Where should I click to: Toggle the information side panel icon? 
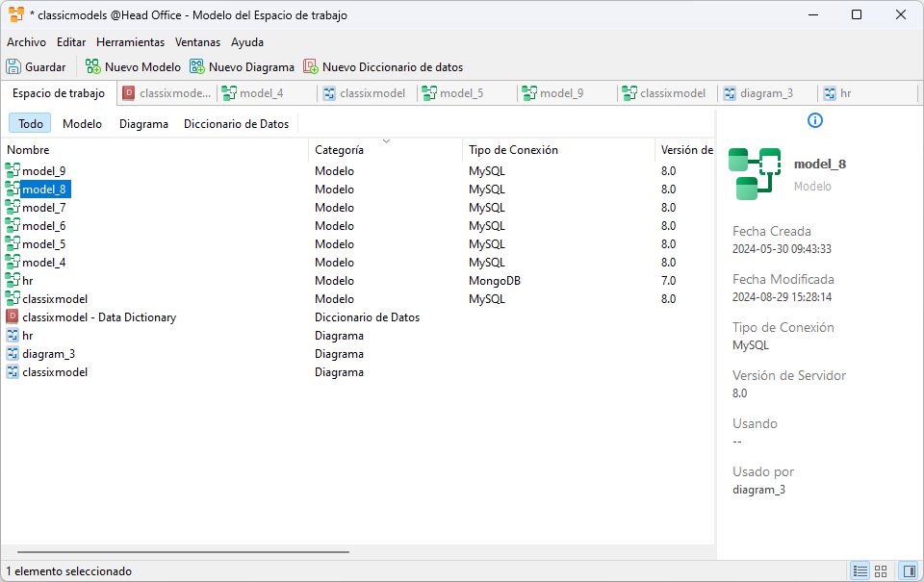[x=910, y=570]
